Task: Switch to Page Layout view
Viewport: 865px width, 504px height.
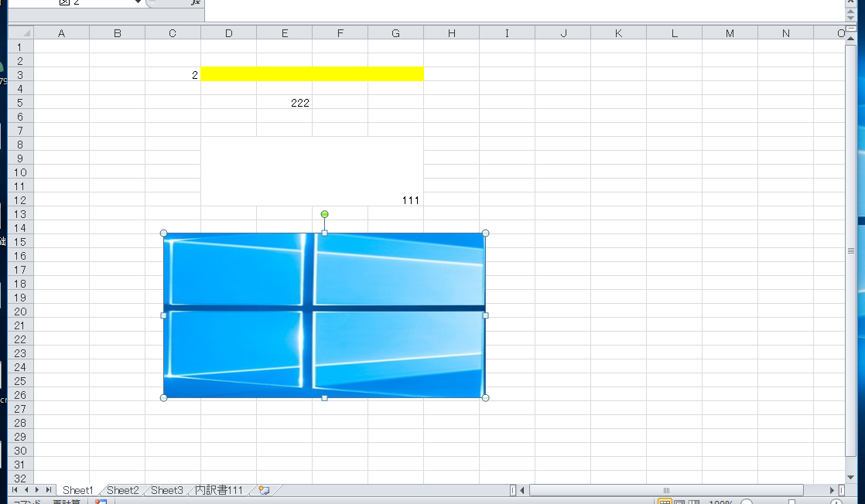Action: click(x=679, y=502)
